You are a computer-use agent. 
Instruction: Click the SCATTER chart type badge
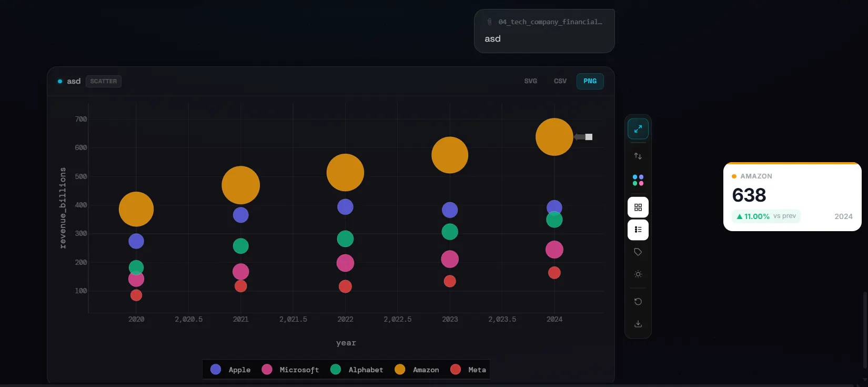point(104,81)
